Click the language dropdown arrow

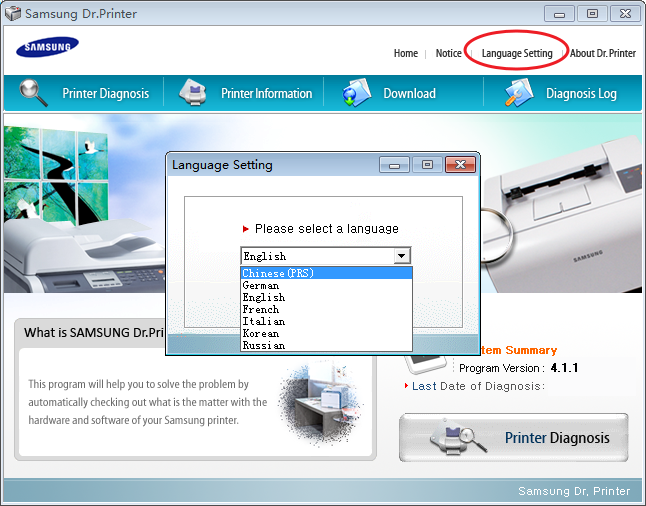click(x=402, y=256)
